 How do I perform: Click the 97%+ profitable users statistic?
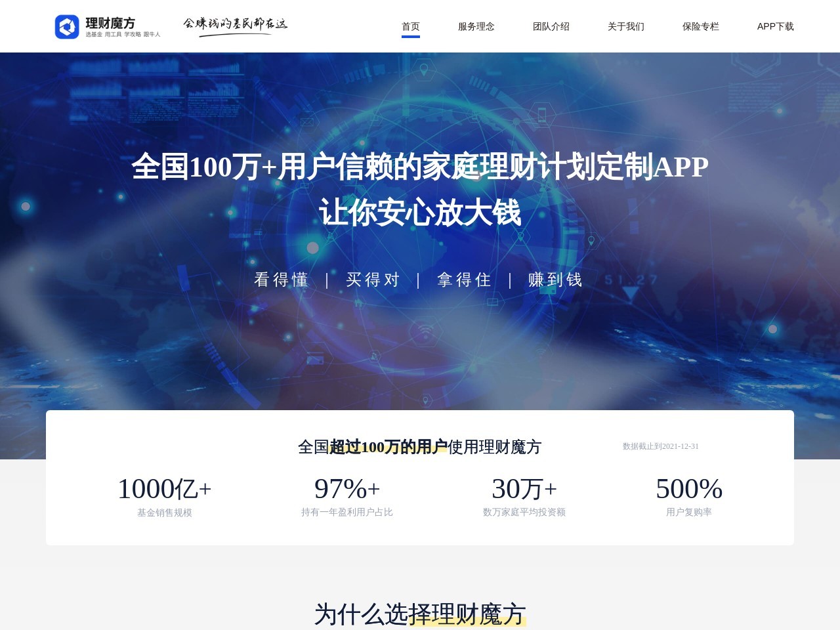[347, 488]
